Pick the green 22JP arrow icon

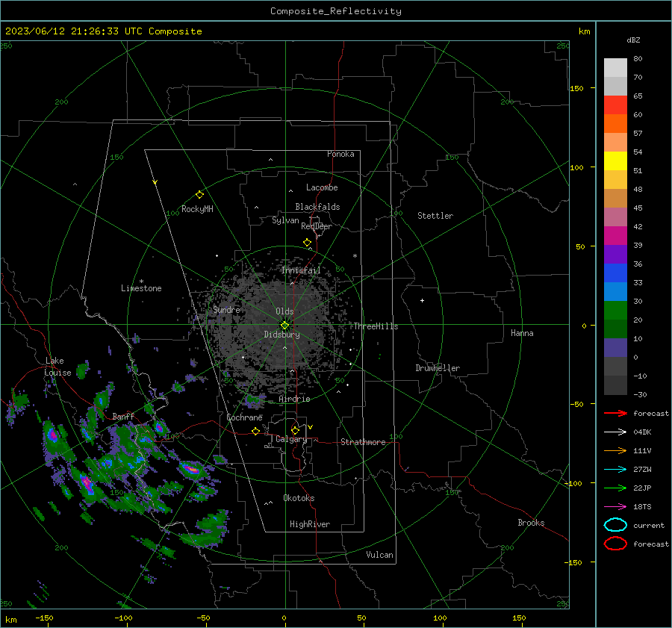point(615,488)
